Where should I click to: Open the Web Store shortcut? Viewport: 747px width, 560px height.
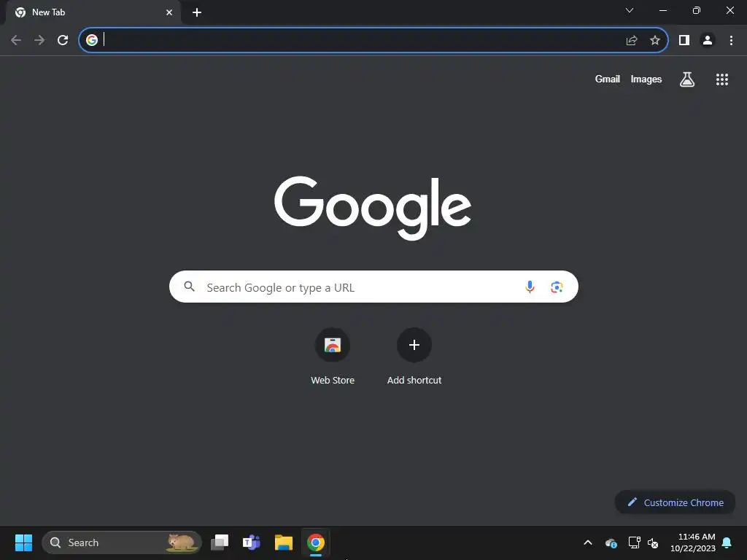click(333, 356)
